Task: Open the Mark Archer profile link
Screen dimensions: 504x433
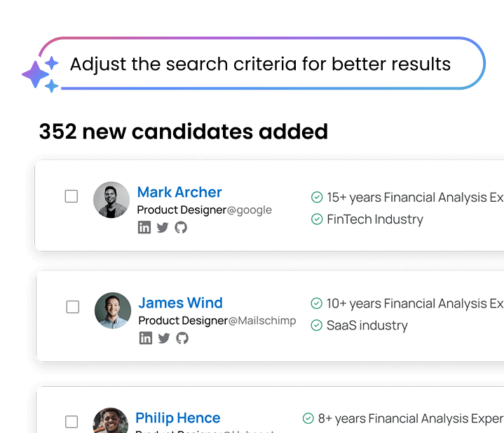Action: click(179, 192)
